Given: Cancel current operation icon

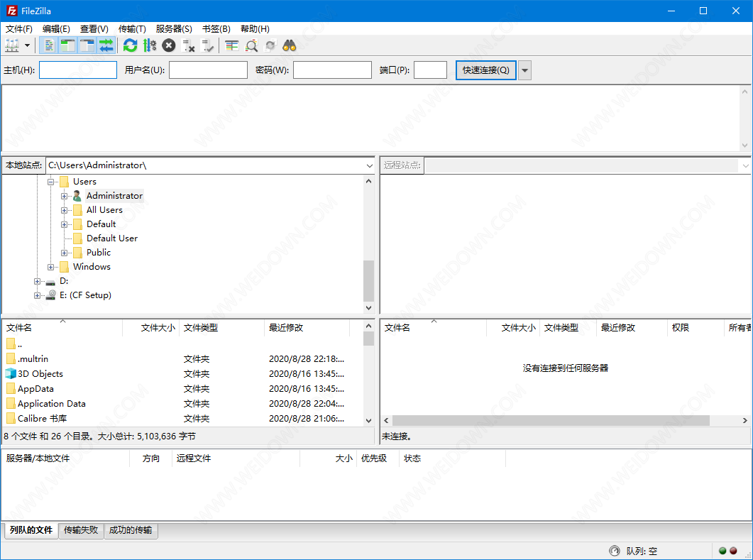Looking at the screenshot, I should [169, 45].
